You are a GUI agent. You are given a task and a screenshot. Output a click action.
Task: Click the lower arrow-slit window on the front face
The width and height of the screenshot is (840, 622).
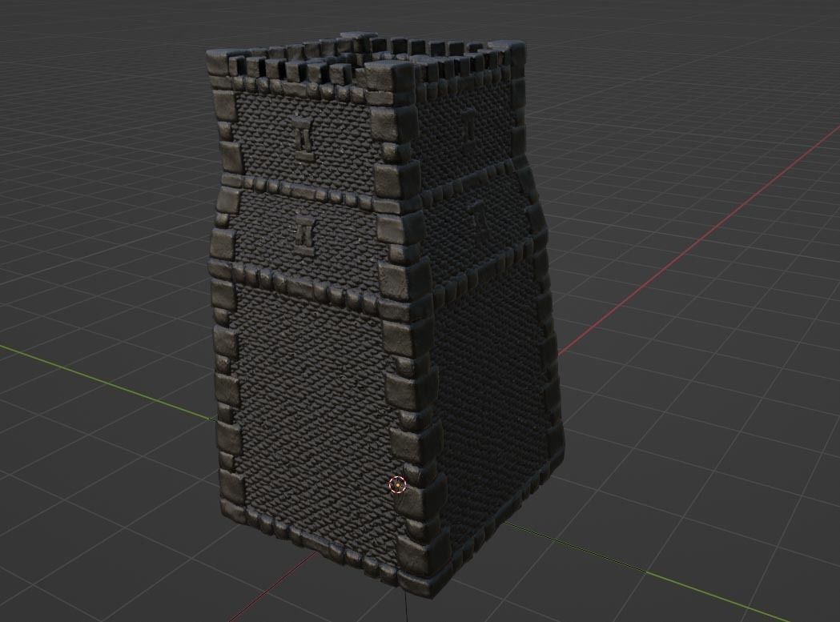pyautogui.click(x=305, y=235)
